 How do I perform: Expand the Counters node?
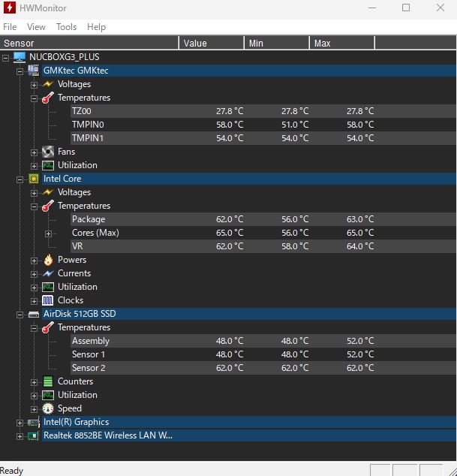[34, 382]
